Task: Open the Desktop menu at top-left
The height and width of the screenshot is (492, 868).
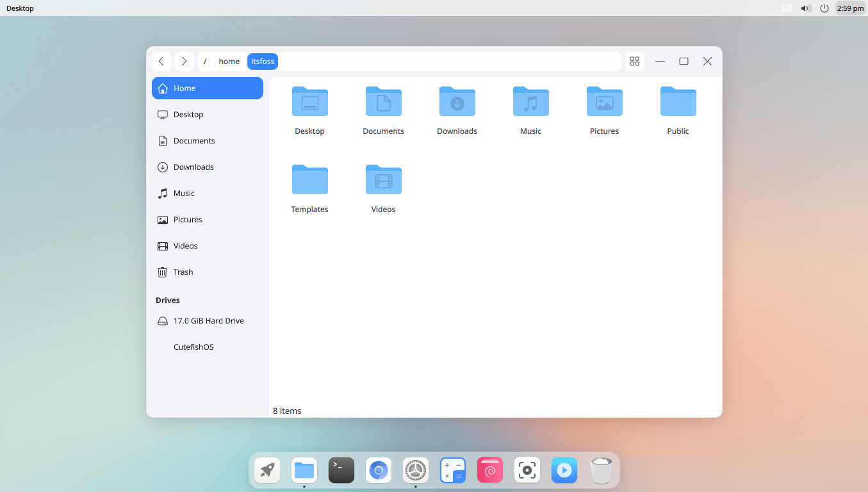Action: click(19, 8)
